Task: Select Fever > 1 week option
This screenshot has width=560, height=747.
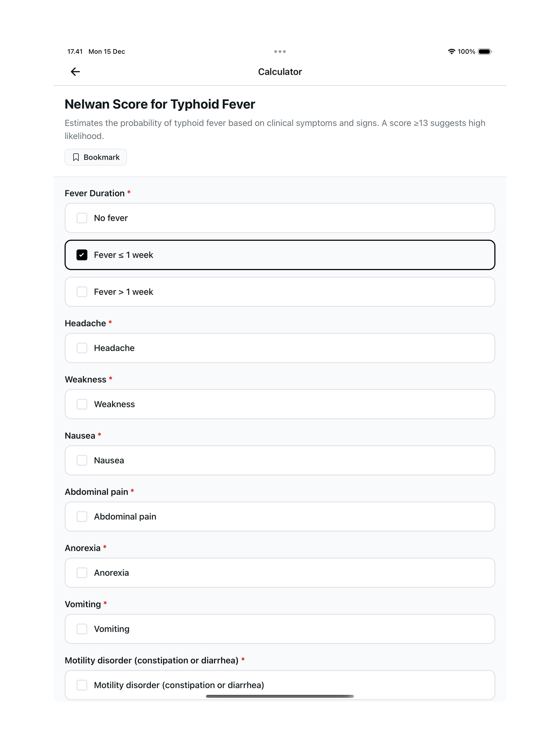Action: coord(82,292)
